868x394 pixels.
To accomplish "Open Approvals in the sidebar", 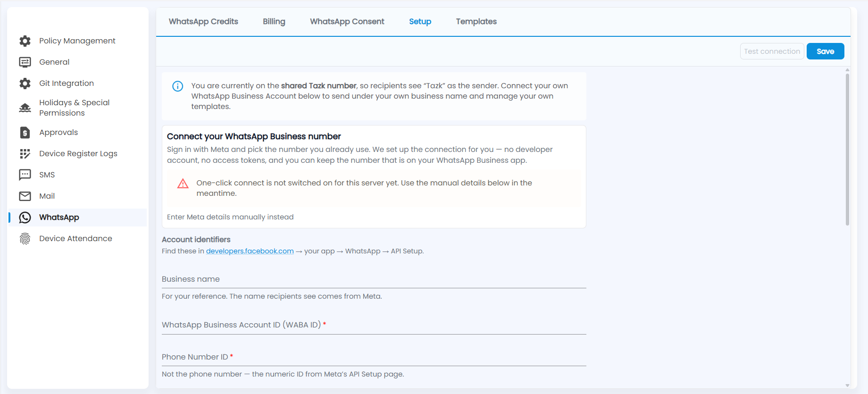I will [77, 133].
